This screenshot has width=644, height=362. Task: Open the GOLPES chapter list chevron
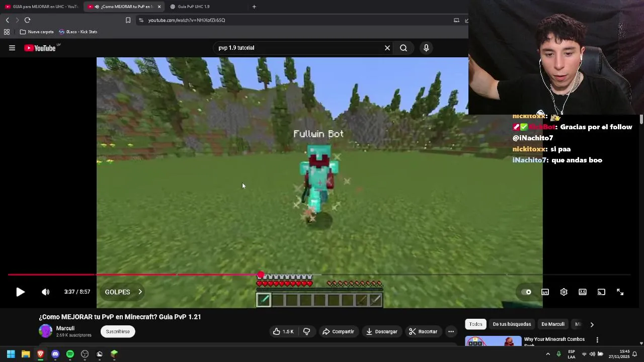[140, 292]
